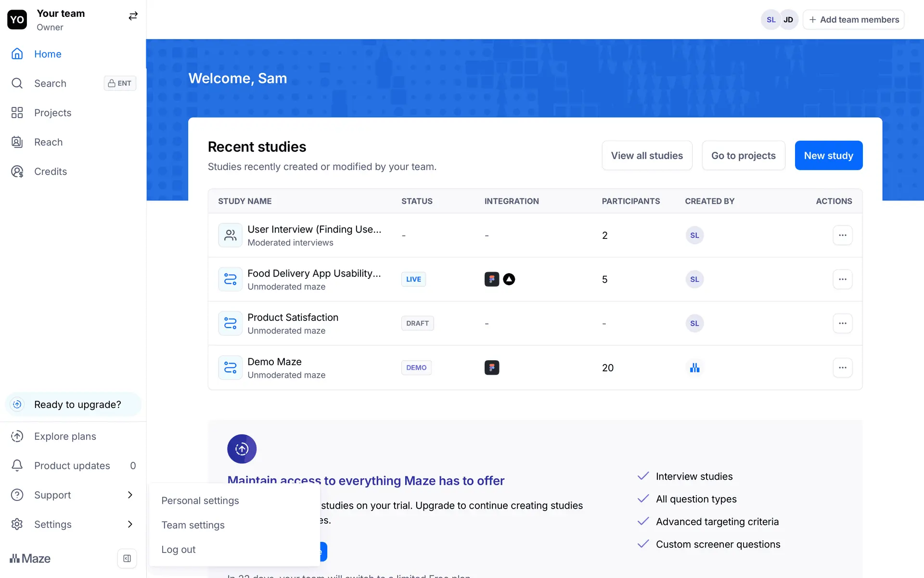
Task: Open the Food Delivery App Usability study row
Action: 314,274
